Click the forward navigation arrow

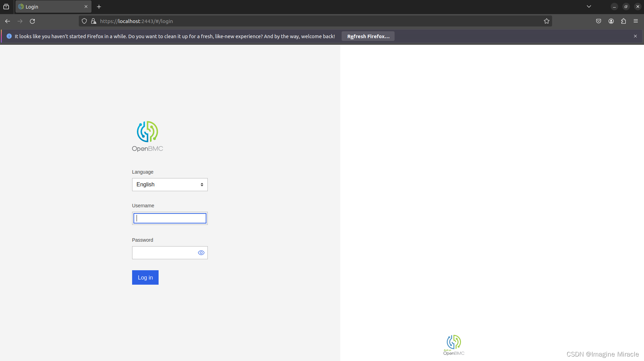click(x=20, y=21)
